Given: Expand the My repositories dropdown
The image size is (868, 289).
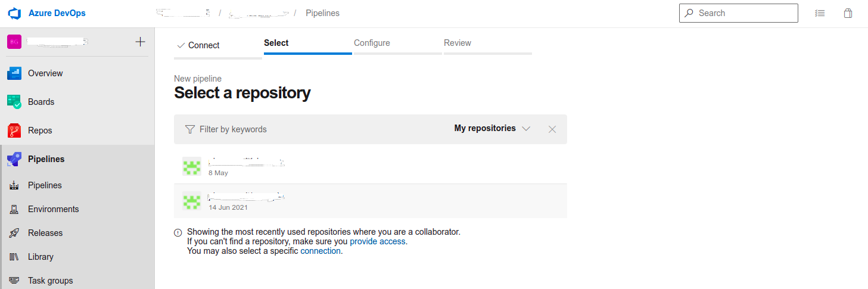Looking at the screenshot, I should click(x=492, y=129).
